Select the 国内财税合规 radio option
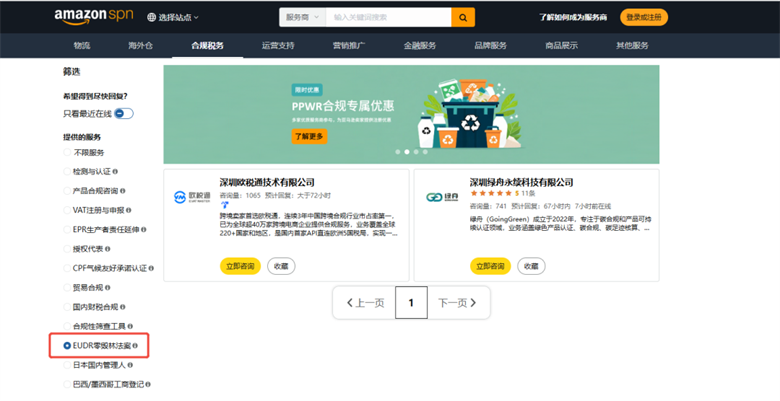780x401 pixels. point(67,307)
